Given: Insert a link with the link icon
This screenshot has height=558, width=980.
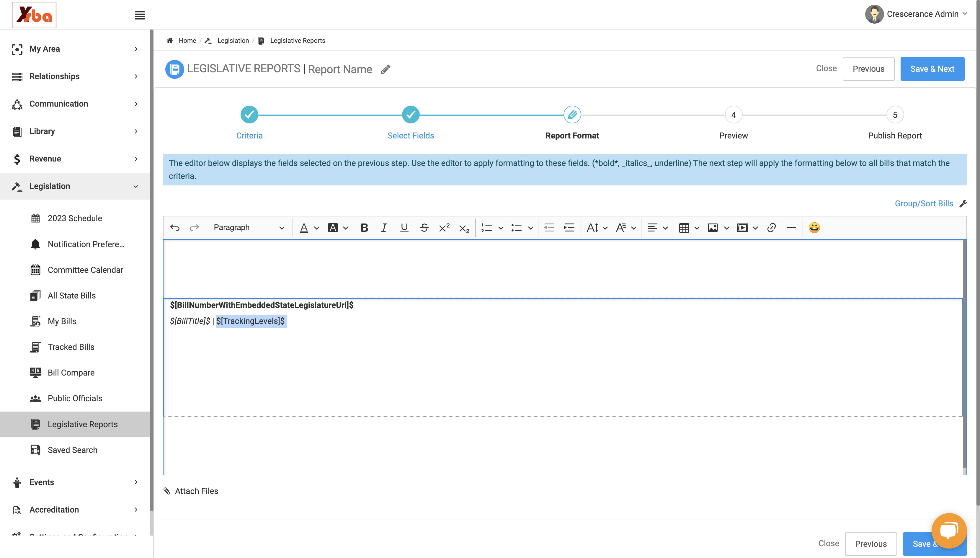Looking at the screenshot, I should (x=771, y=228).
